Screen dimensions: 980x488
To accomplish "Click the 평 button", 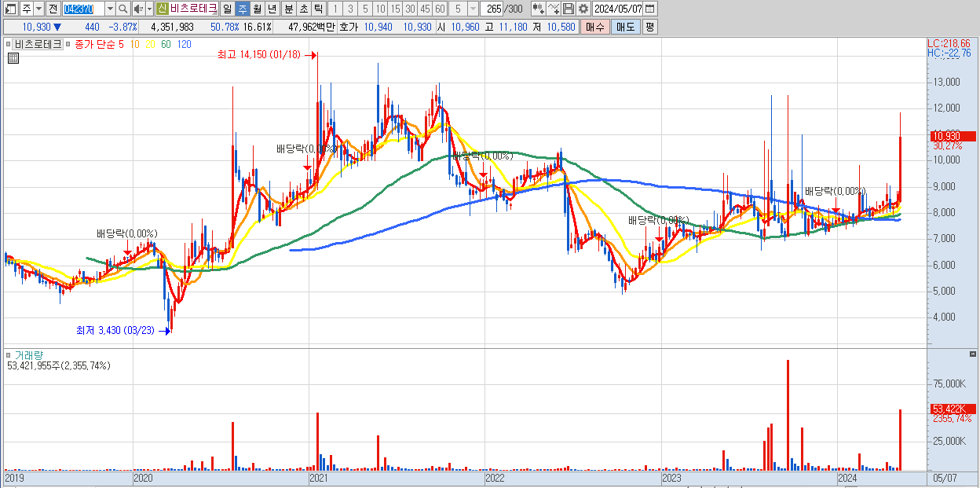I will point(649,27).
